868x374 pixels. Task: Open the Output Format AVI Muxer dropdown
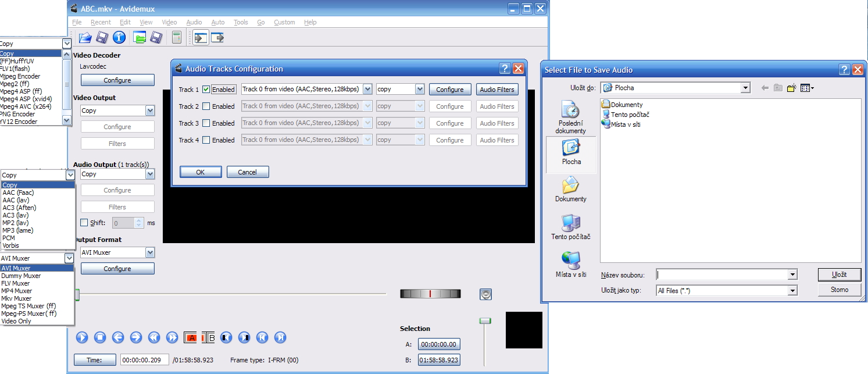click(150, 252)
